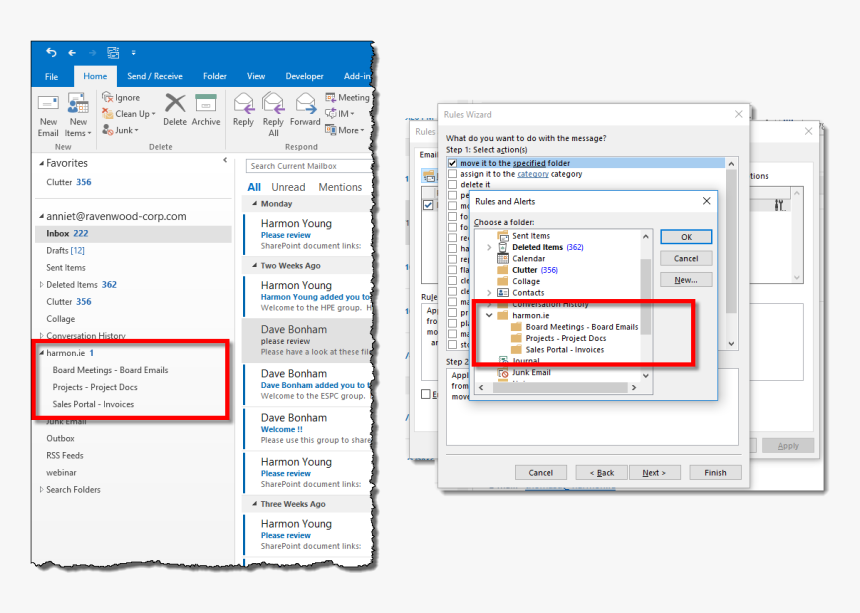Image resolution: width=860 pixels, height=613 pixels.
Task: Forward the selected email
Action: [x=305, y=108]
